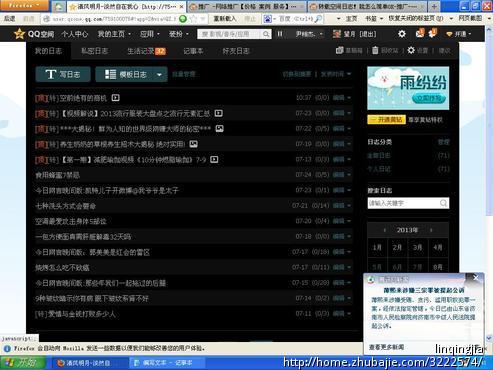This screenshot has height=370, width=493.
Task: Switch to 私密日志 tab
Action: point(94,51)
